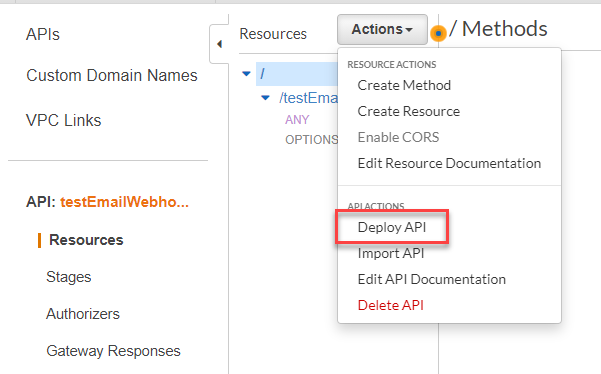Open the Actions dropdown button
The width and height of the screenshot is (601, 374).
coord(382,30)
